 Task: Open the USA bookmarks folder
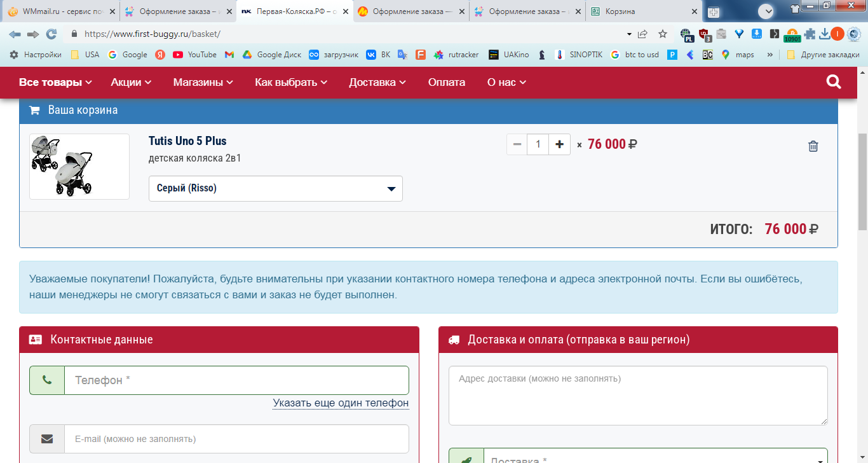coord(85,55)
